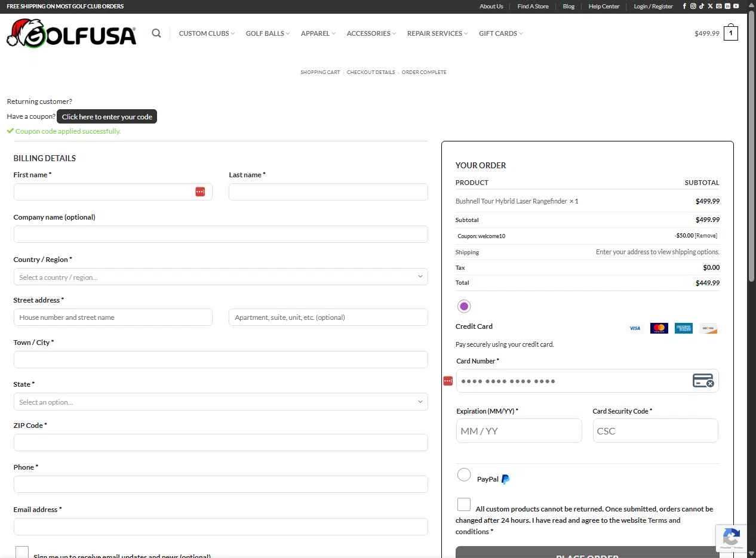Open the Help Center
Image resolution: width=756 pixels, height=558 pixels.
(604, 7)
